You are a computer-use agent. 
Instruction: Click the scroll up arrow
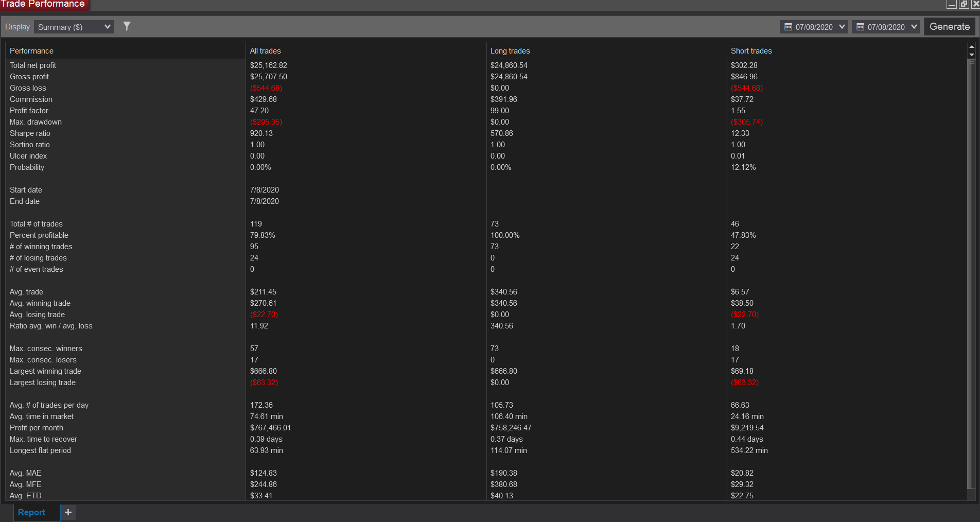click(x=972, y=47)
